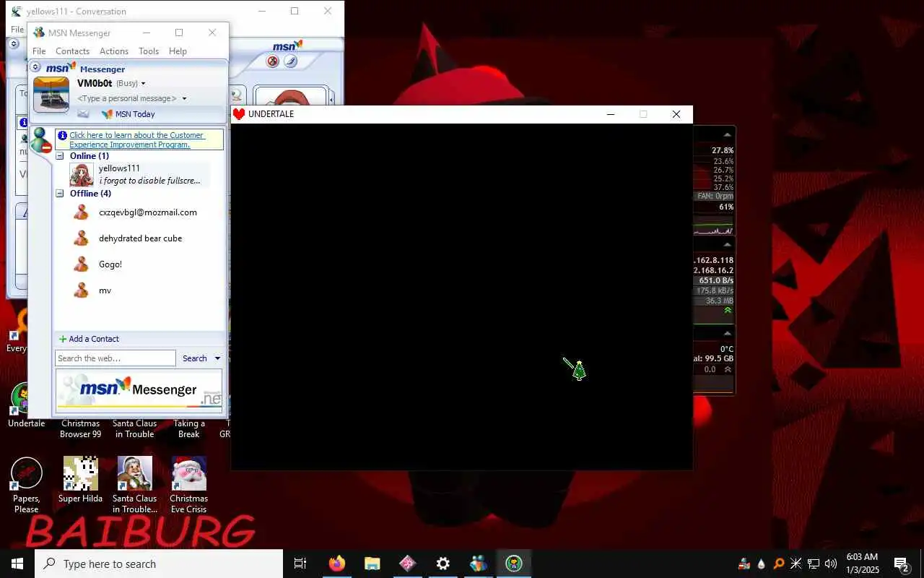Viewport: 924px width, 578px height.
Task: Collapse the drive gadget section arrow
Action: coord(728,334)
